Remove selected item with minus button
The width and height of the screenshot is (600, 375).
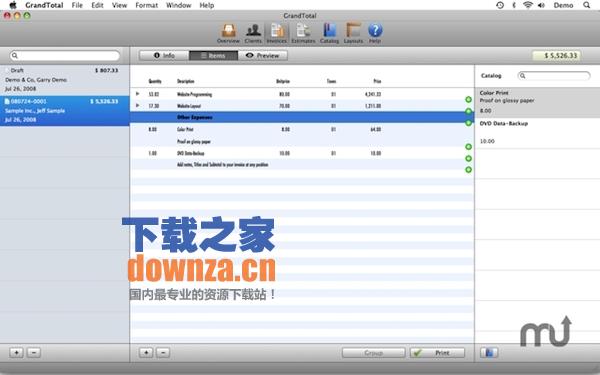(163, 352)
